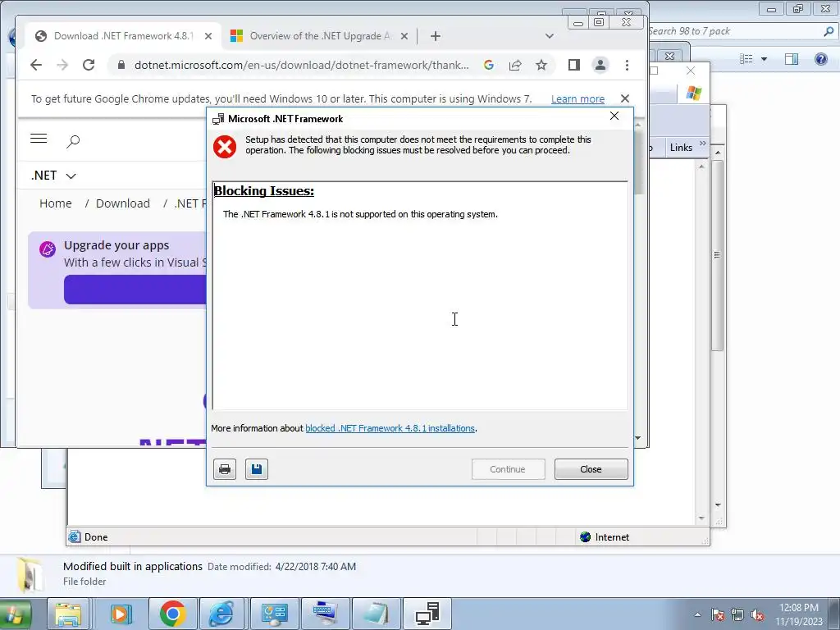
Task: Click the Links toolbar label in Internet Explorer
Action: click(681, 148)
